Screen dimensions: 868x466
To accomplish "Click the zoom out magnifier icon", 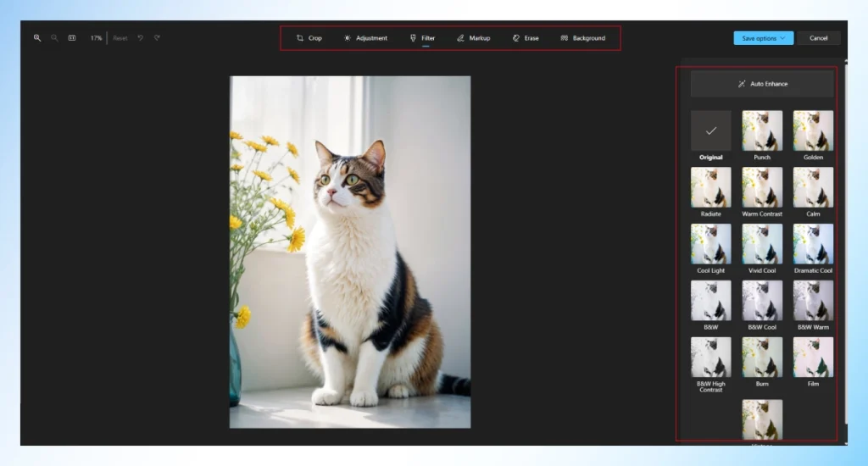I will tap(54, 38).
